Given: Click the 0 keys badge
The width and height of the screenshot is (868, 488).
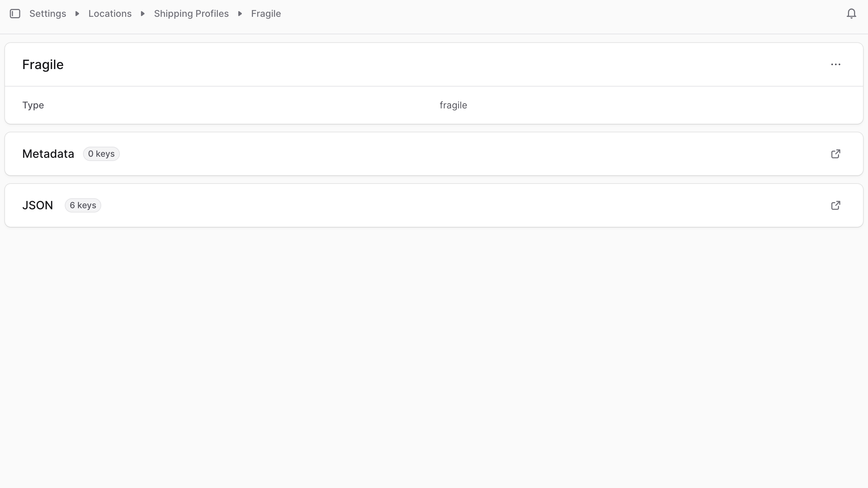Looking at the screenshot, I should [x=101, y=154].
